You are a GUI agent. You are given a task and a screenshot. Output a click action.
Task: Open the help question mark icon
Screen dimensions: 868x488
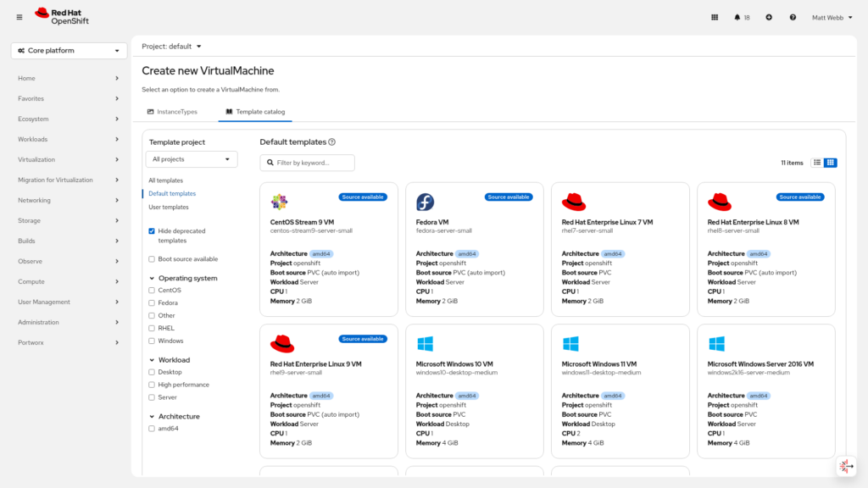793,17
